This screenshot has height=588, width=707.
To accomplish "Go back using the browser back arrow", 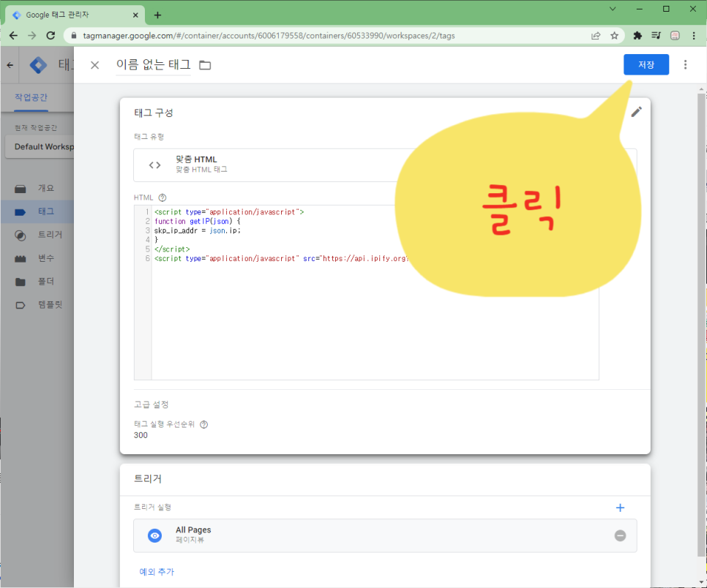I will point(13,36).
